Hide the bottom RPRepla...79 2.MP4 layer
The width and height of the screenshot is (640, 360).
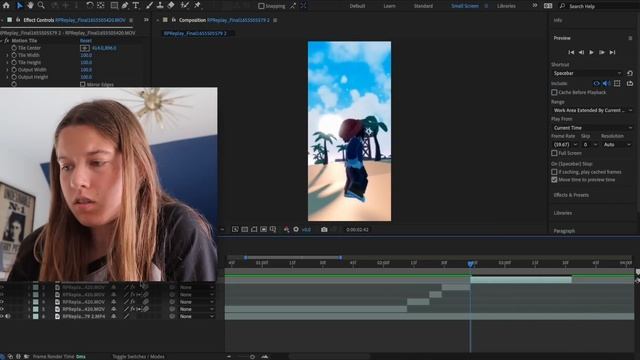point(2,316)
